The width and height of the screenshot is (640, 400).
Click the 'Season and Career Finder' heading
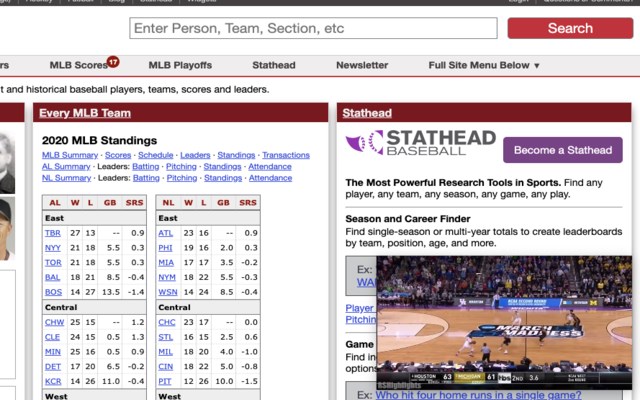point(408,219)
